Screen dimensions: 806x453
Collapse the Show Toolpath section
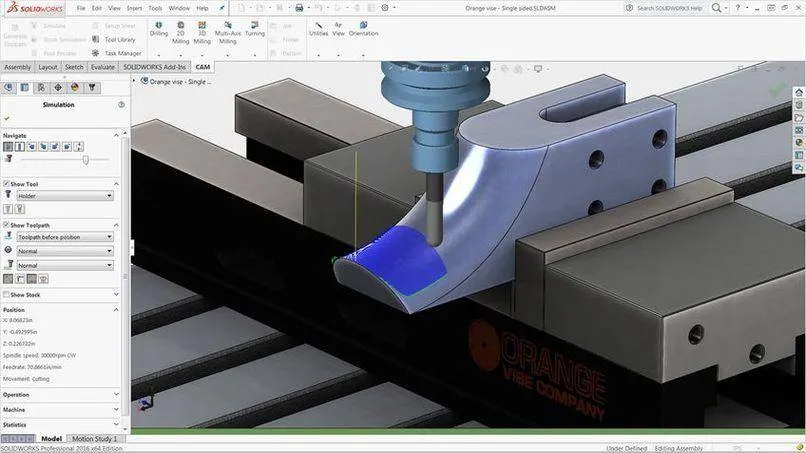click(116, 225)
